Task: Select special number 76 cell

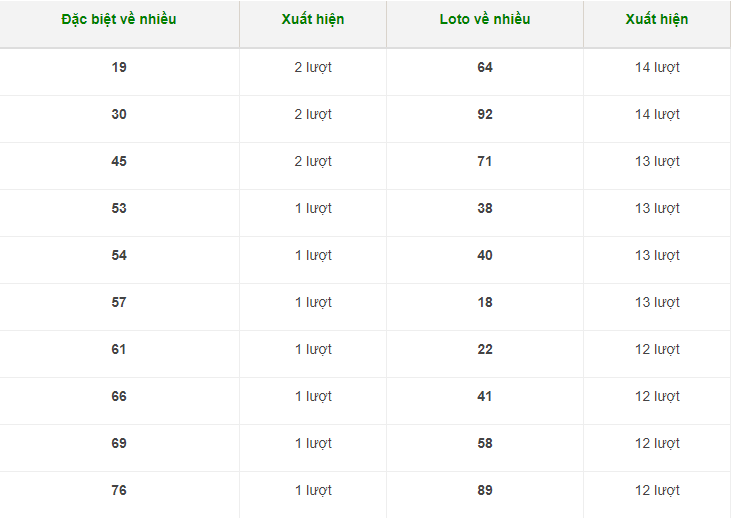Action: click(x=119, y=490)
